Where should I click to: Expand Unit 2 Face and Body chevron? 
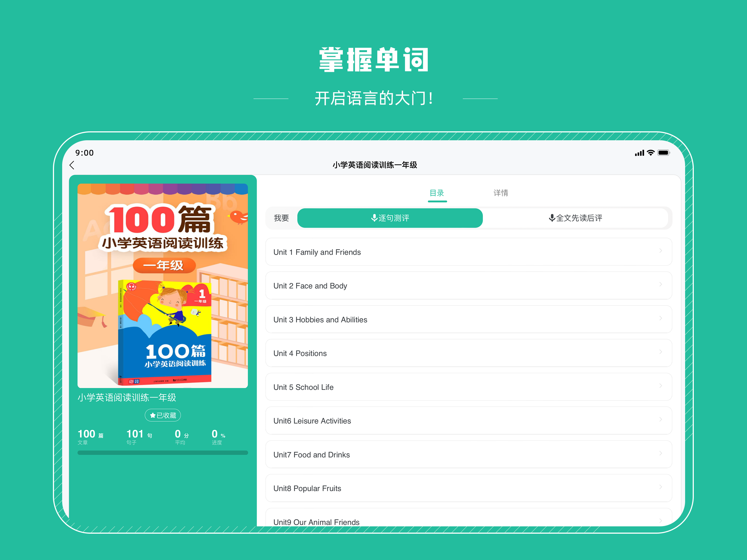[661, 284]
